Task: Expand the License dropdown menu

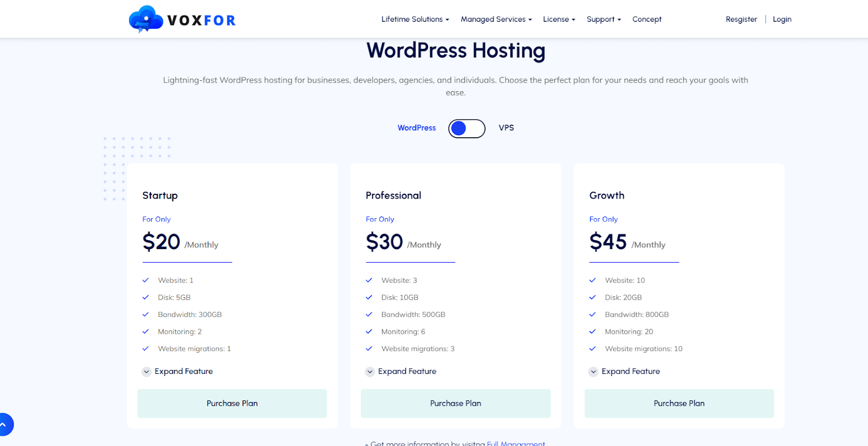Action: (x=559, y=20)
